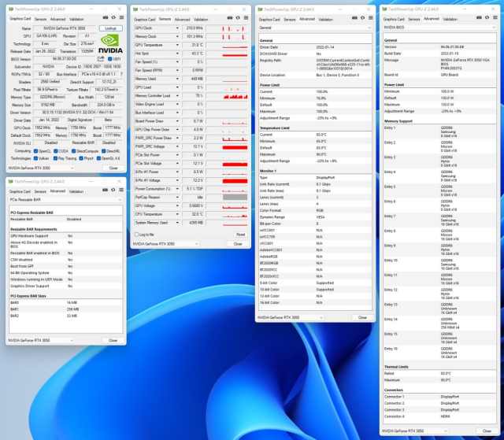Open the PCIe Resizable BAR category dropdown
The height and width of the screenshot is (440, 504).
pyautogui.click(x=65, y=200)
